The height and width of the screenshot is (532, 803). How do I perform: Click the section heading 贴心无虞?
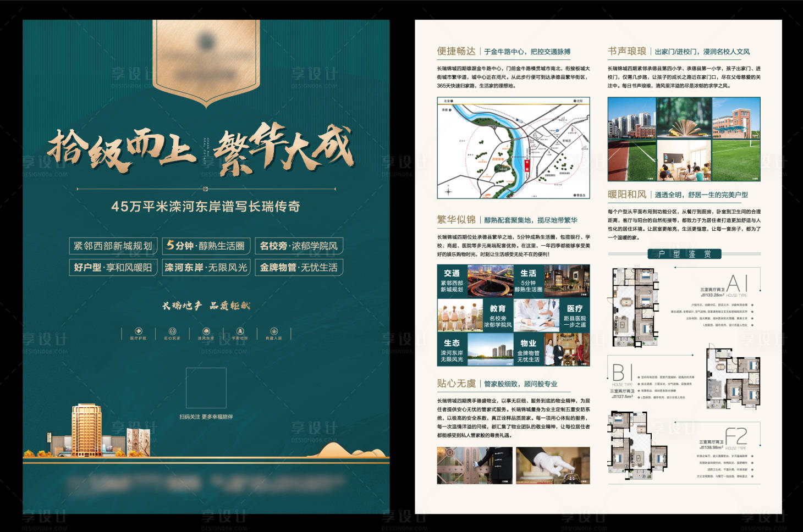pos(456,383)
